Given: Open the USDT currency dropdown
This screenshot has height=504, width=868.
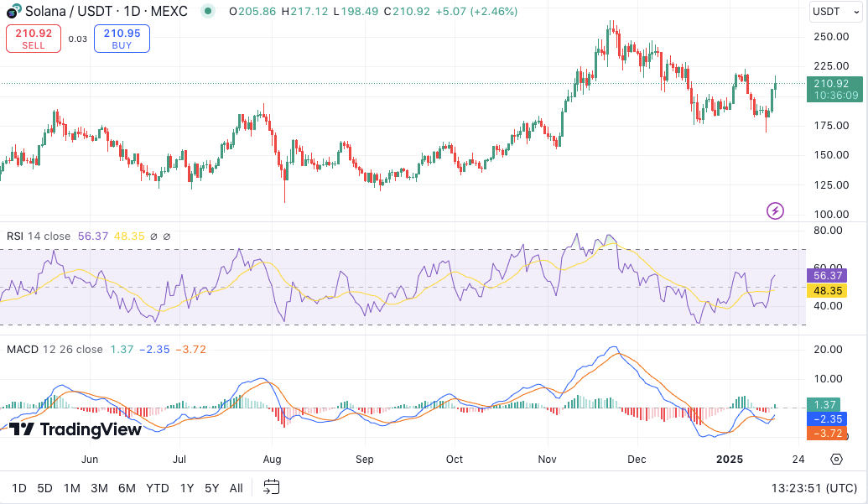Looking at the screenshot, I should point(835,12).
